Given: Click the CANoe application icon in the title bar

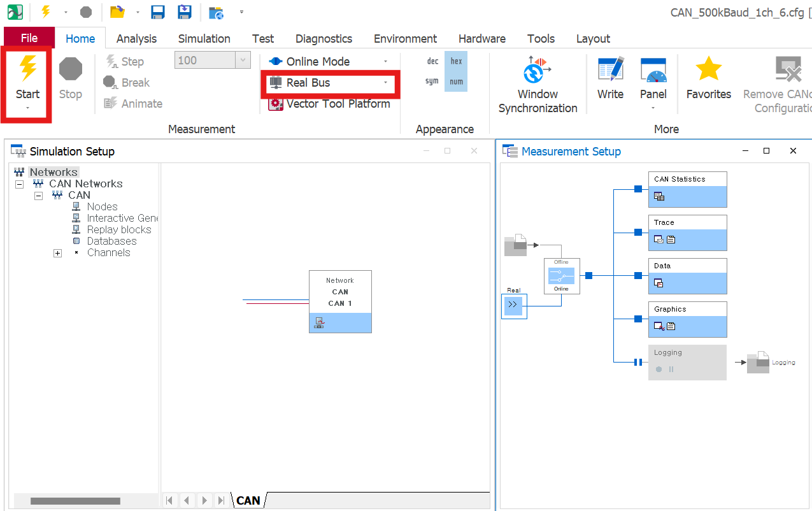Looking at the screenshot, I should [x=15, y=11].
